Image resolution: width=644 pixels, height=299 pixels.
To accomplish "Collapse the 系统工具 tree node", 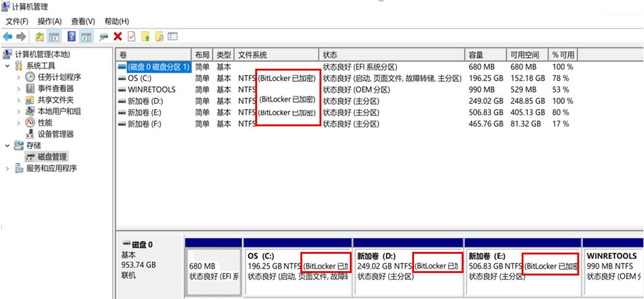I will (8, 66).
